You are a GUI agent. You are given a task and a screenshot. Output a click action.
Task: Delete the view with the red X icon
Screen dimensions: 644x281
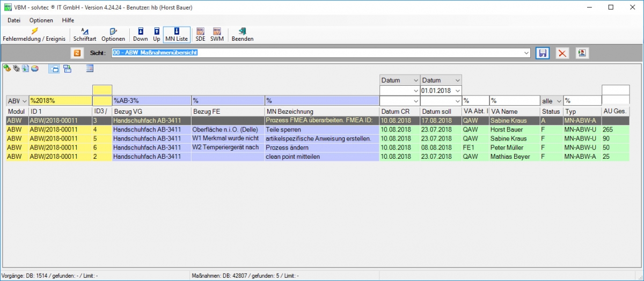click(x=562, y=53)
